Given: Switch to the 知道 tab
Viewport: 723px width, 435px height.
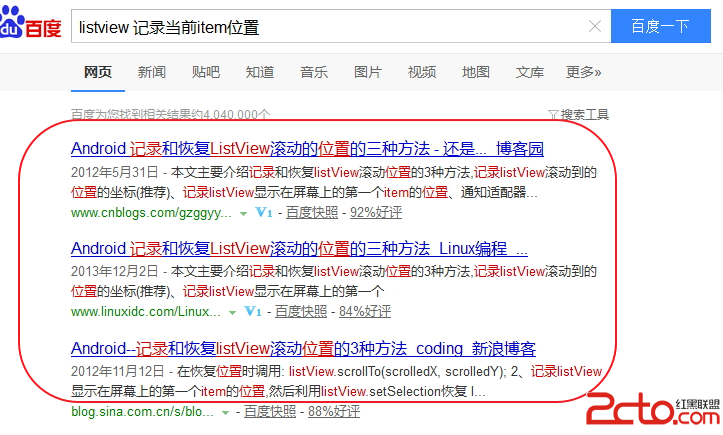Looking at the screenshot, I should (x=260, y=72).
